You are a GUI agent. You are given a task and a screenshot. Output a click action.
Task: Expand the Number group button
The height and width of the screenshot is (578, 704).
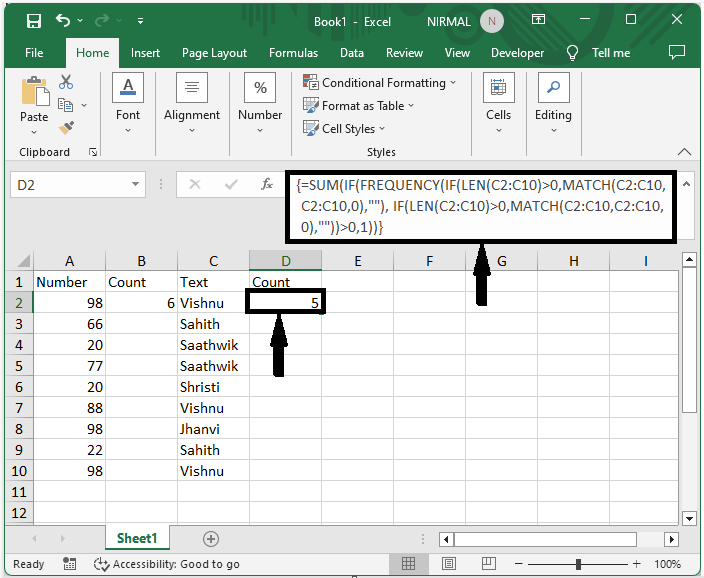click(260, 104)
